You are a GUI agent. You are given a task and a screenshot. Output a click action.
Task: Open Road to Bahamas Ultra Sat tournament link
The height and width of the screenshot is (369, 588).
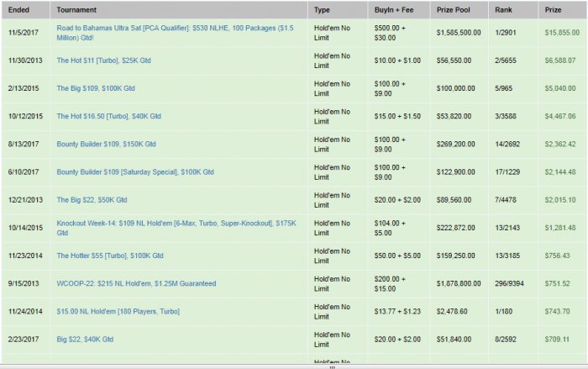click(175, 33)
